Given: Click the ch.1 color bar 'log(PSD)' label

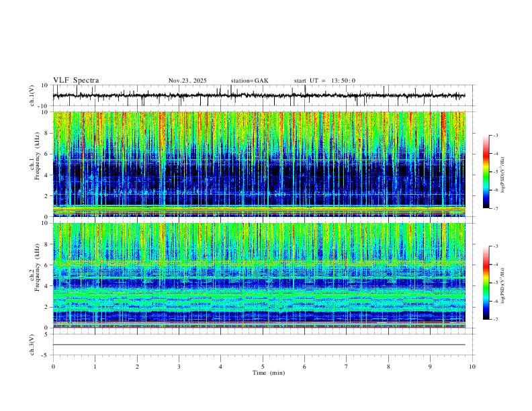Looking at the screenshot, I should (x=502, y=175).
